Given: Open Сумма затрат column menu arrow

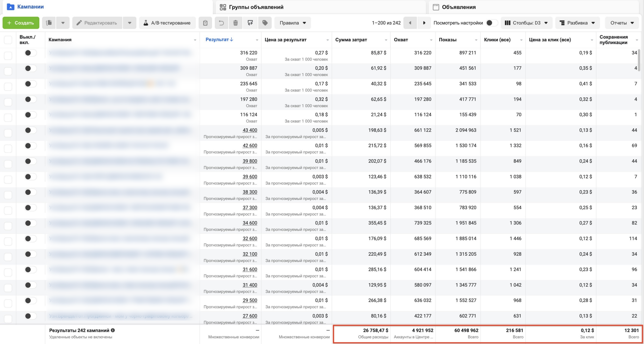Looking at the screenshot, I should point(386,40).
